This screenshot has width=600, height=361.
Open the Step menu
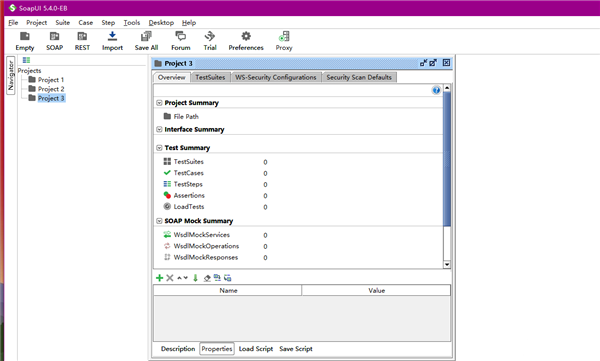tap(108, 23)
